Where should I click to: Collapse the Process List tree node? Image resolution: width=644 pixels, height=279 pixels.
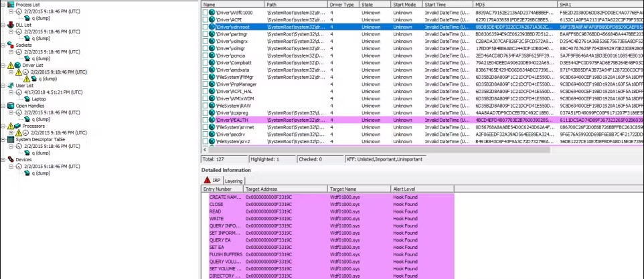click(3, 3)
